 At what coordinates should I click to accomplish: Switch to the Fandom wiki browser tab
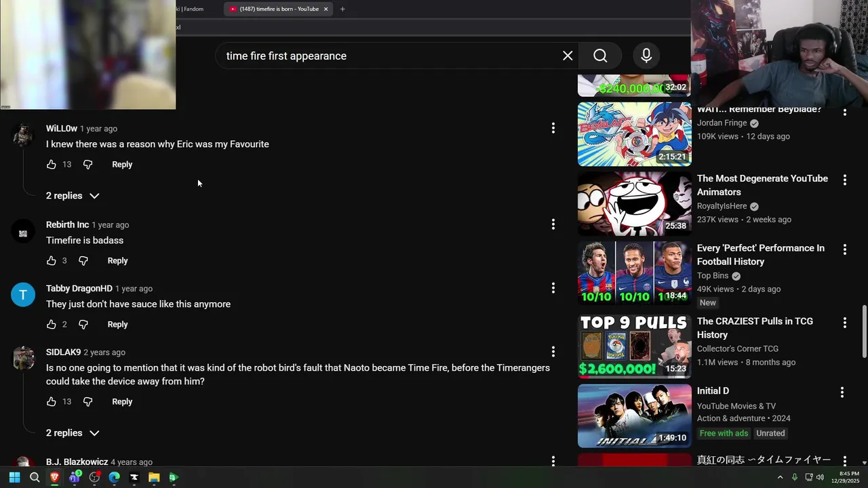(191, 9)
